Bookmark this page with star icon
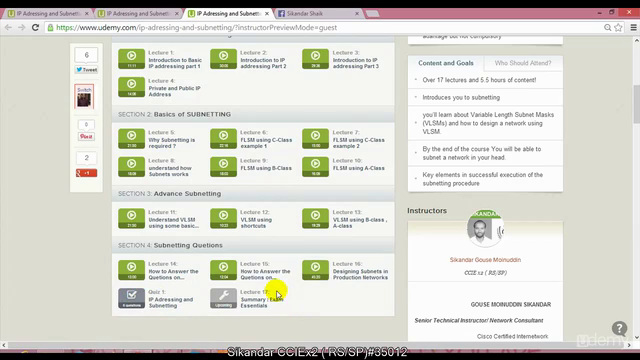Image resolution: width=640 pixels, height=360 pixels. (618, 27)
